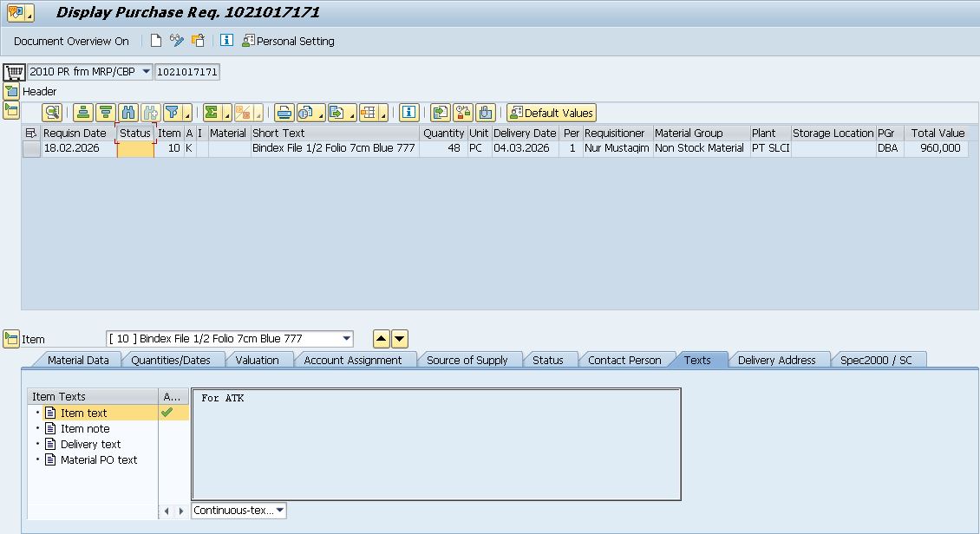Click the Default Values button
980x534 pixels.
(x=552, y=113)
